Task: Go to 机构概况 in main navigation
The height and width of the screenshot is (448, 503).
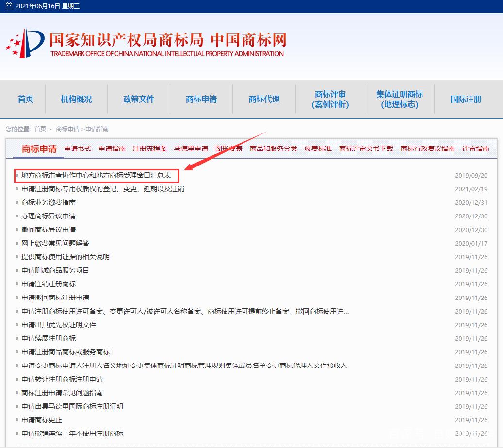Action: tap(76, 99)
